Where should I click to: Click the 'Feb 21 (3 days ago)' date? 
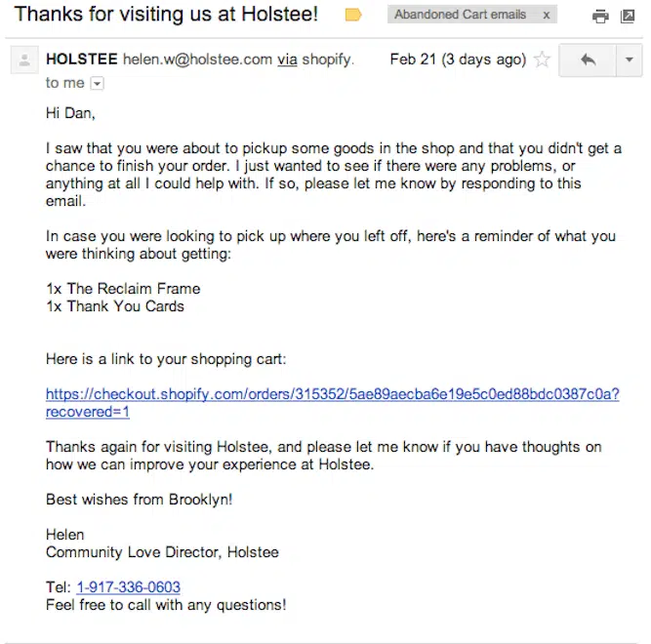click(457, 60)
